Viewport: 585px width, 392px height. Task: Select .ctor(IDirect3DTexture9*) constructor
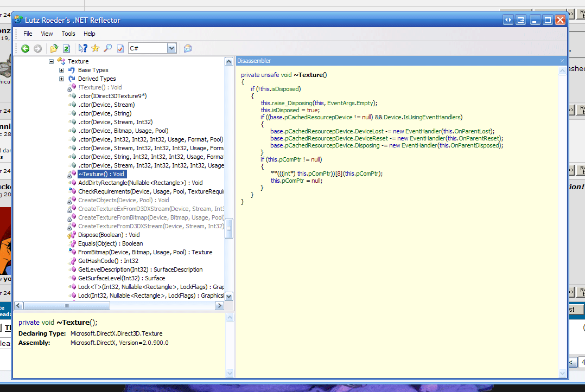click(112, 96)
